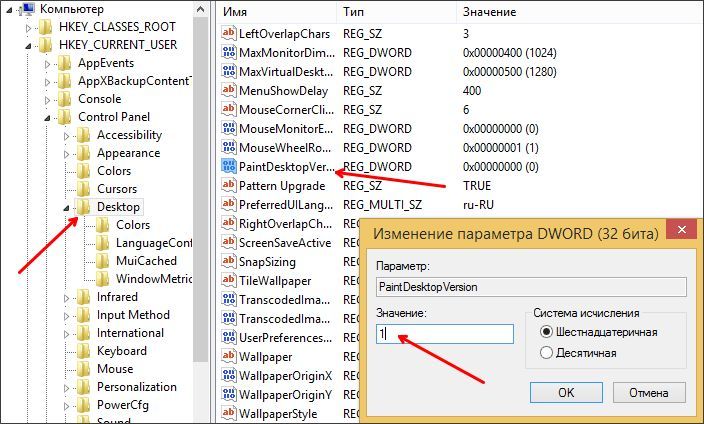
Task: Click the value 0x00000400 (1024)
Action: pyautogui.click(x=510, y=53)
